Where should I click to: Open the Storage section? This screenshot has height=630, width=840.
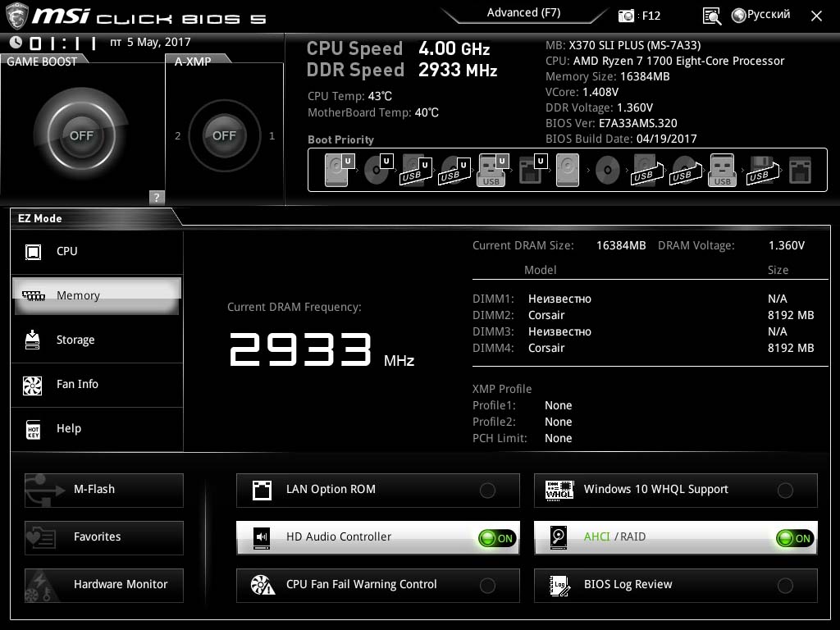(x=97, y=340)
